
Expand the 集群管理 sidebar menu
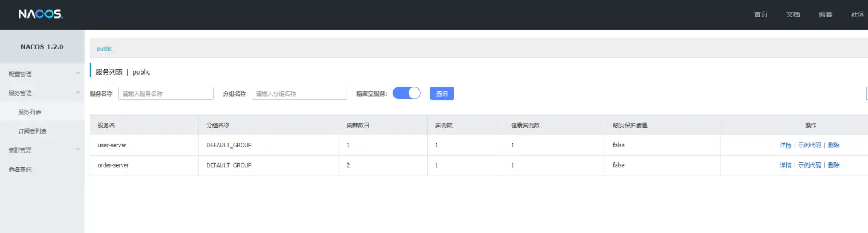point(42,150)
